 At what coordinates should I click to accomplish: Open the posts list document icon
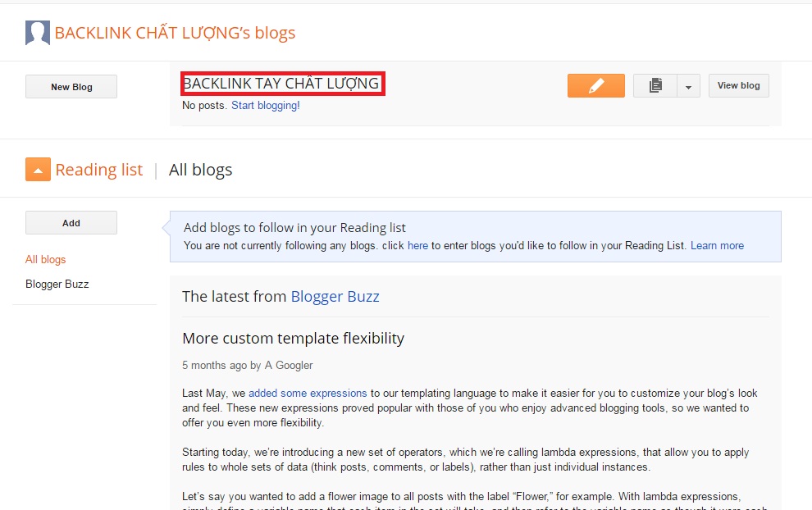tap(655, 85)
